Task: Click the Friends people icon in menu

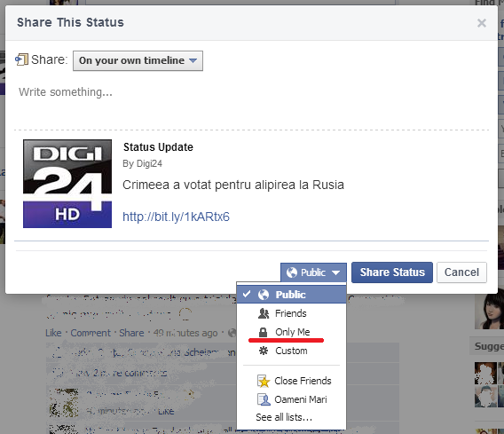Action: [x=264, y=313]
